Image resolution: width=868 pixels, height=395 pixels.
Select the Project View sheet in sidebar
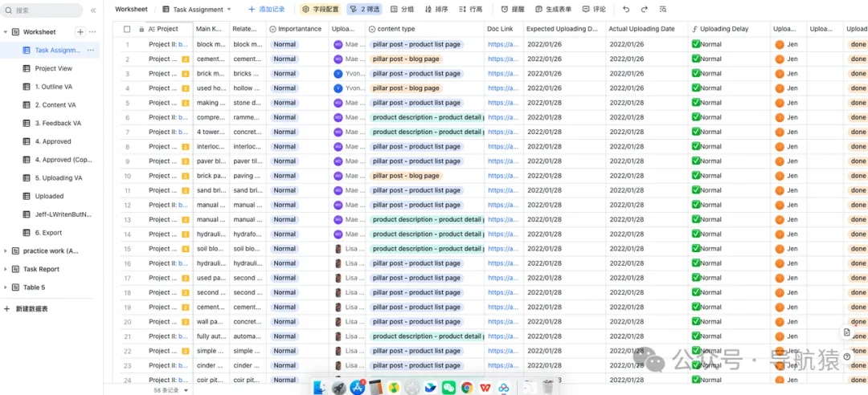click(x=53, y=68)
